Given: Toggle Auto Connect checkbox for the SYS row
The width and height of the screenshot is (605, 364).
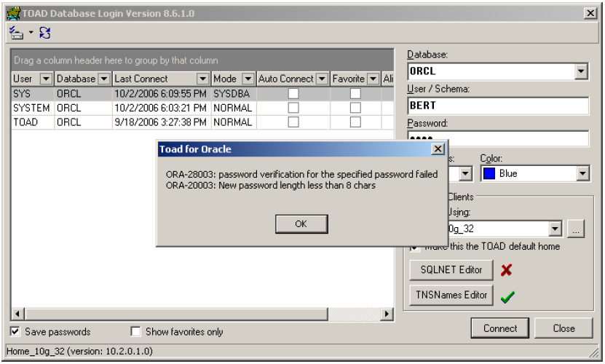Looking at the screenshot, I should (293, 93).
